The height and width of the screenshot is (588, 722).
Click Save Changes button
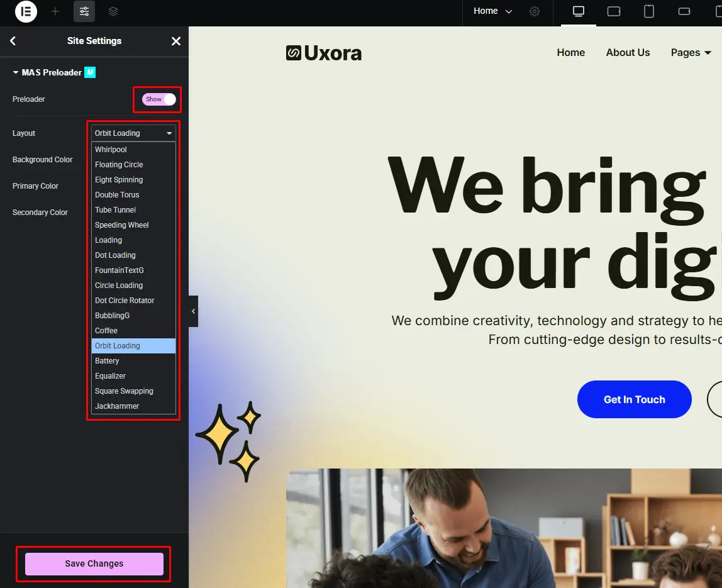[x=94, y=563]
